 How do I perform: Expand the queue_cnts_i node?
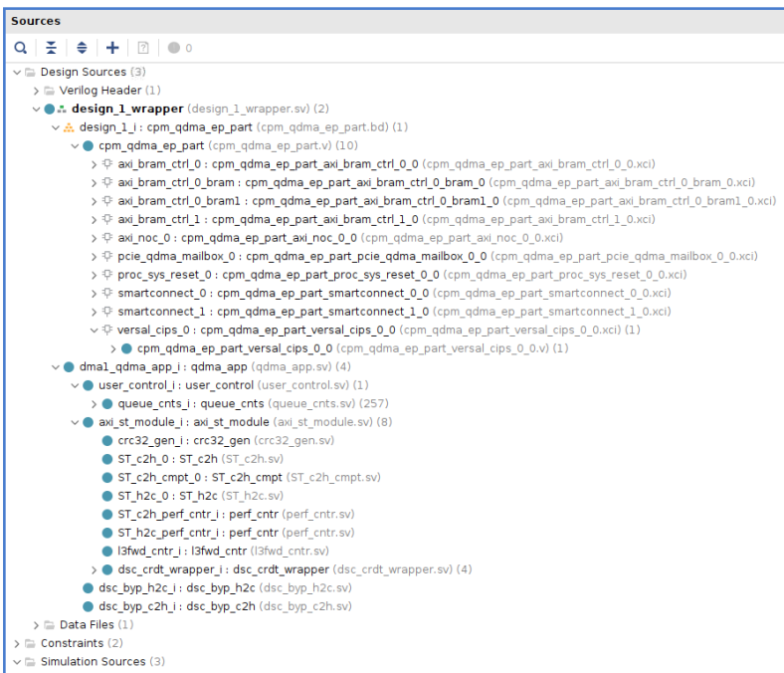tap(94, 404)
